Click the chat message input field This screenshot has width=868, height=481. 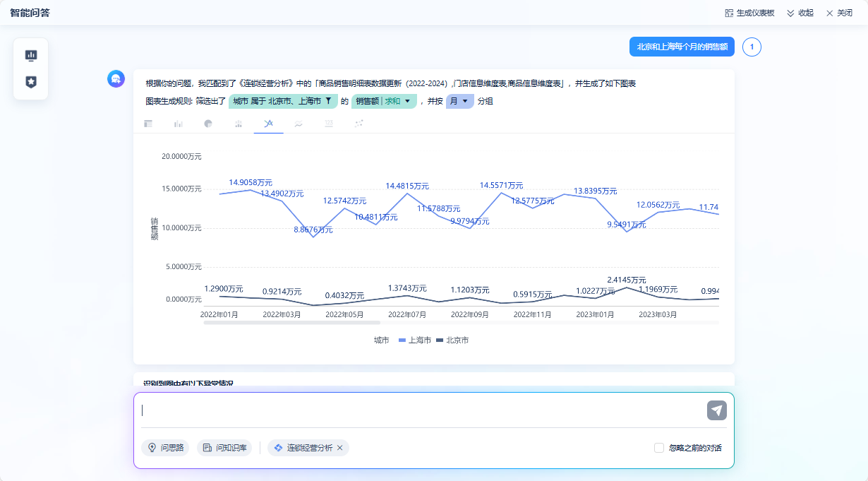tap(420, 410)
